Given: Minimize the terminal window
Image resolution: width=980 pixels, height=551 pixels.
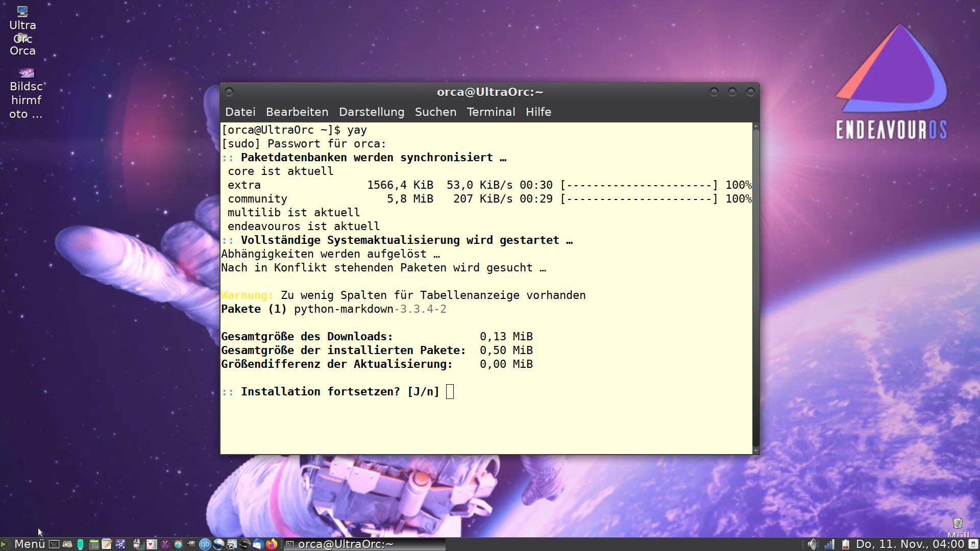Looking at the screenshot, I should (x=714, y=92).
